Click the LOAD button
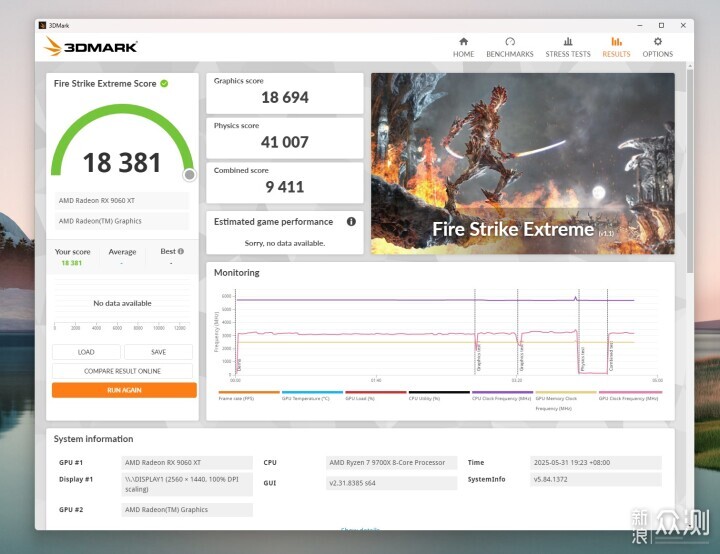This screenshot has height=554, width=720. 86,352
